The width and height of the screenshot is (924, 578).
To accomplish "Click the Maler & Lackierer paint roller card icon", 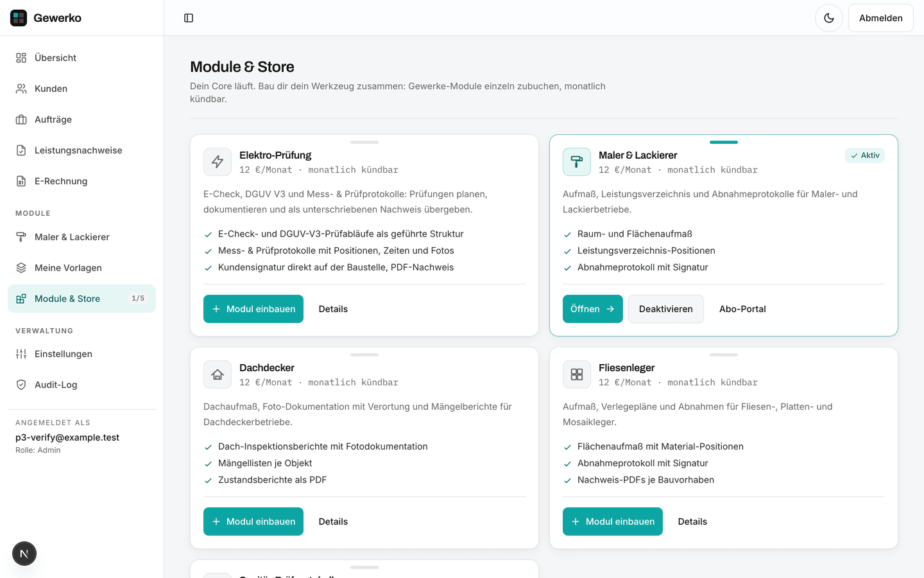I will pyautogui.click(x=577, y=162).
